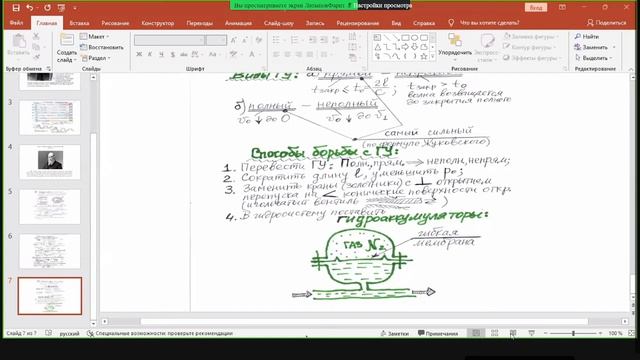Switch to the Слайд-шоу tab
The image size is (640, 360).
pos(278,23)
